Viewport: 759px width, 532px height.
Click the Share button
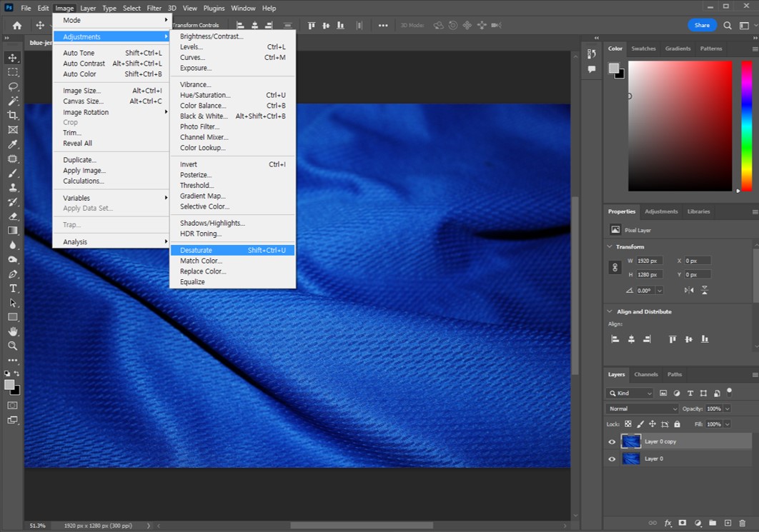[x=702, y=25]
